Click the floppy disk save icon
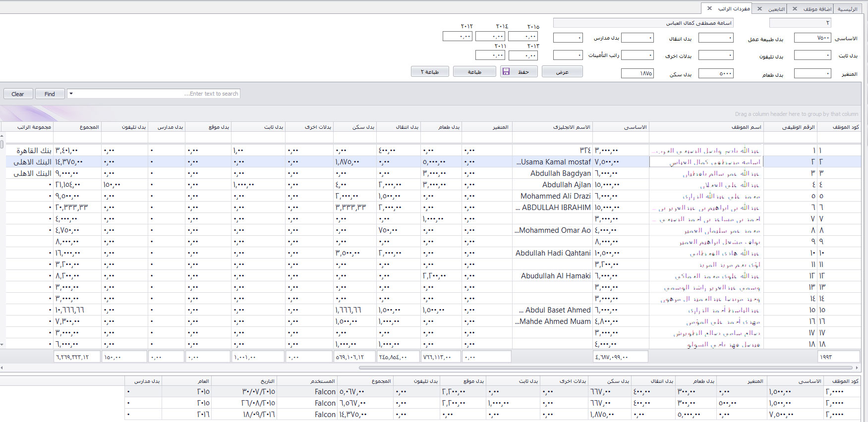 [x=506, y=72]
